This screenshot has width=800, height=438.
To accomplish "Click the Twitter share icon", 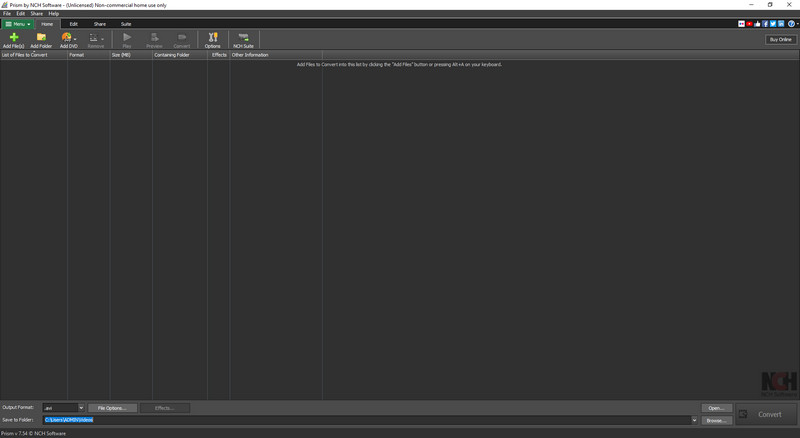I will pos(773,23).
